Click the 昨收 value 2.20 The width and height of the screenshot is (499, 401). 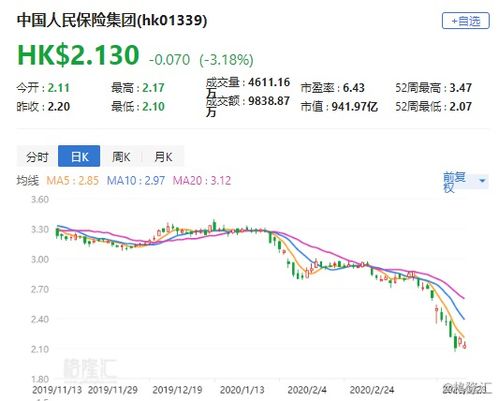pyautogui.click(x=59, y=107)
